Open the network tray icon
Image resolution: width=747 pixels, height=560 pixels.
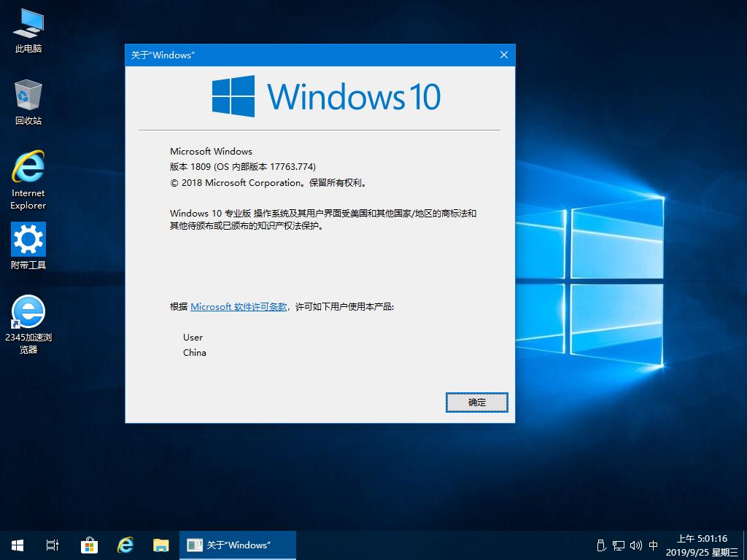[x=619, y=545]
